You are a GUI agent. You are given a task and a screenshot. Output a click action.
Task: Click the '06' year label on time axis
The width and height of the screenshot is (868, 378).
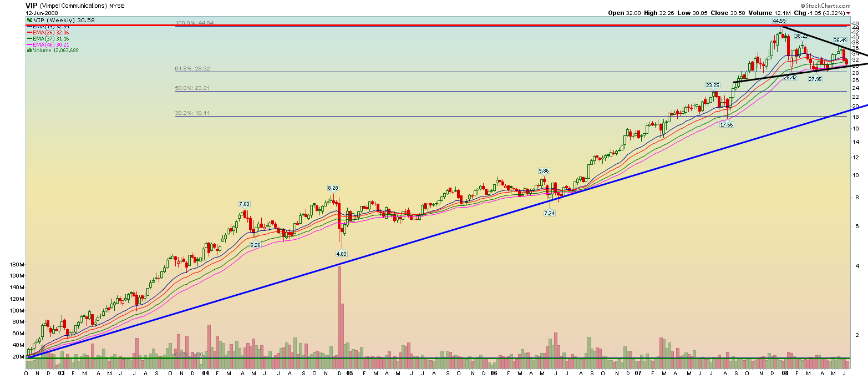tap(494, 374)
